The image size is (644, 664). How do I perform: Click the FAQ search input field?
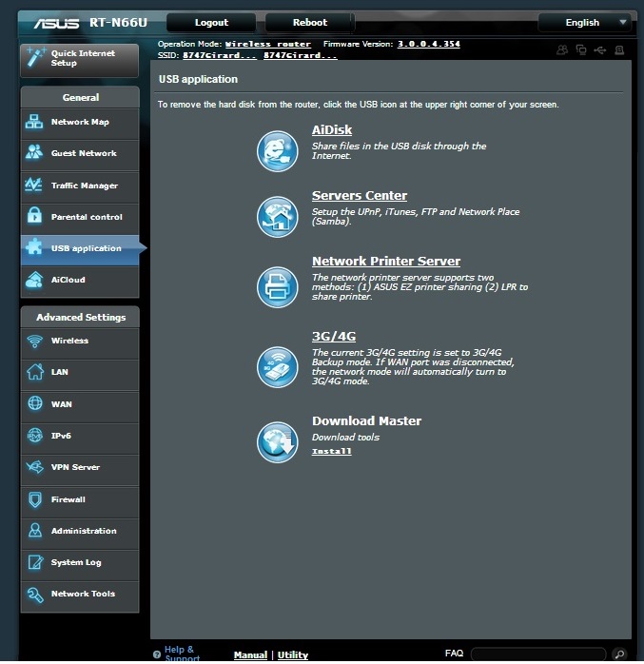(x=538, y=654)
